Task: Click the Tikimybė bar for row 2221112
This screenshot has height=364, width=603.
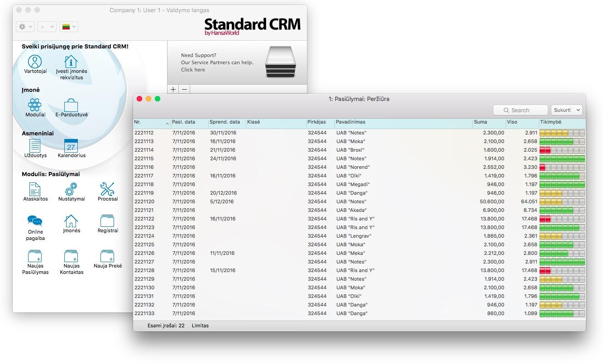Action: pos(562,133)
